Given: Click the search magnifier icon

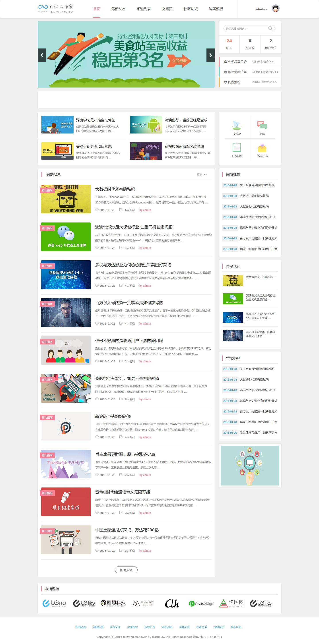Looking at the screenshot, I should pyautogui.click(x=270, y=29).
